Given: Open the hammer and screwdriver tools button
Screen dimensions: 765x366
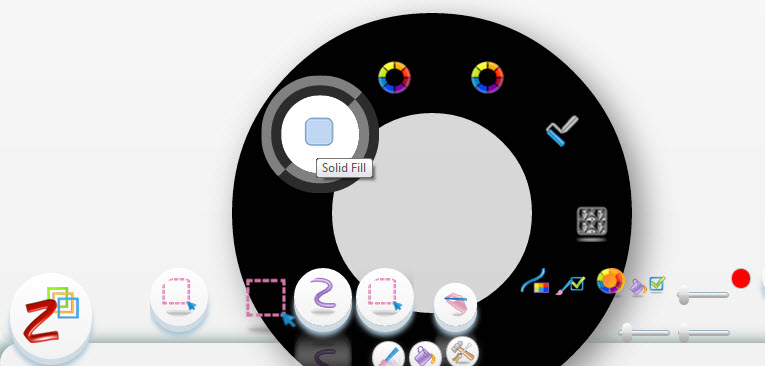Looking at the screenshot, I should (x=462, y=351).
